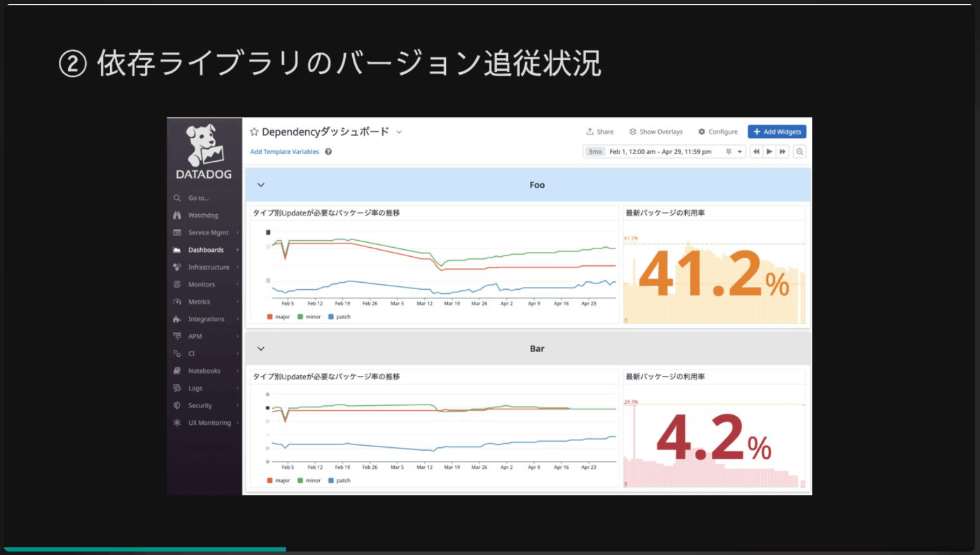The height and width of the screenshot is (555, 980).
Task: Toggle minor series in Bar legend
Action: click(309, 481)
